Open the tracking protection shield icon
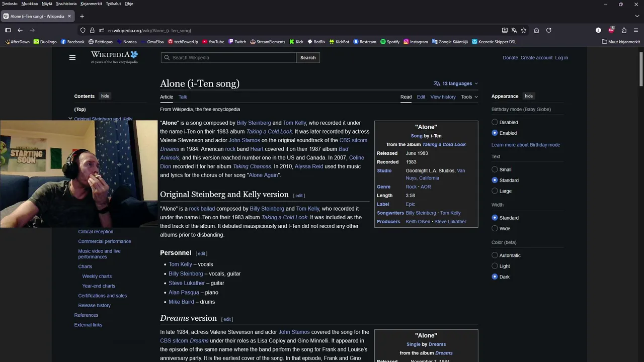The height and width of the screenshot is (362, 644). 83,30
